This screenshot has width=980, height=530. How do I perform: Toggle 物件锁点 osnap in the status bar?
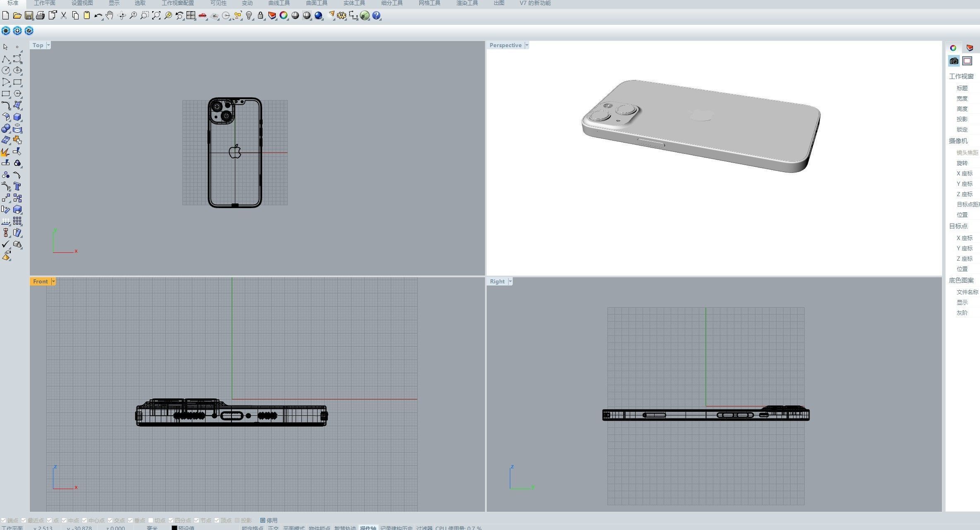coord(320,528)
